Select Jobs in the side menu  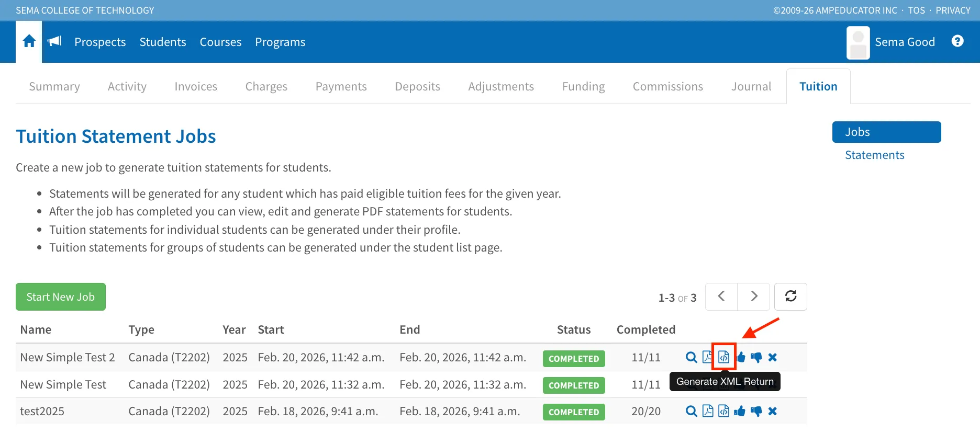[x=887, y=132]
